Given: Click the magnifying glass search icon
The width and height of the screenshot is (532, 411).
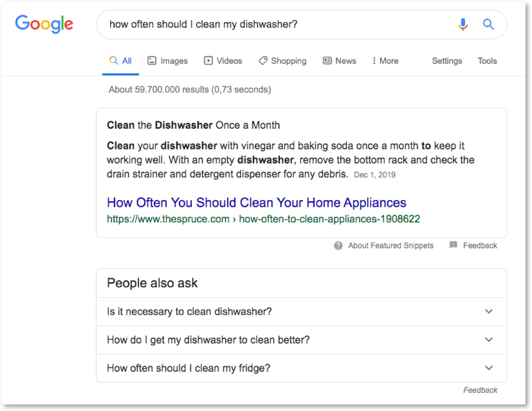Looking at the screenshot, I should click(x=488, y=24).
